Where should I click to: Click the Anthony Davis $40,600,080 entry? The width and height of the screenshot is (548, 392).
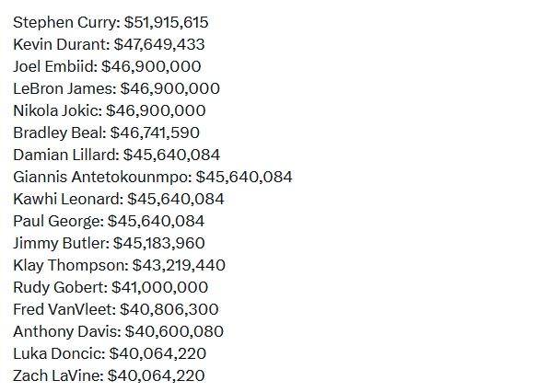coord(119,331)
